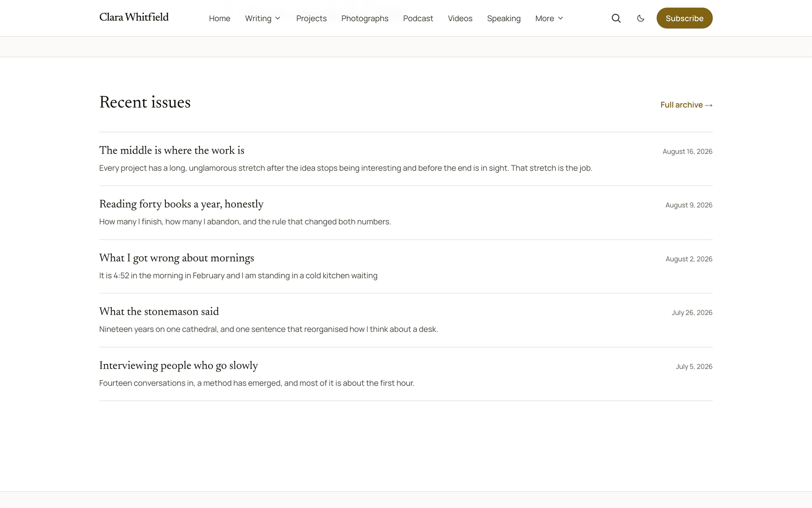
Task: Click the 'Recent issues' heading
Action: coord(145,102)
